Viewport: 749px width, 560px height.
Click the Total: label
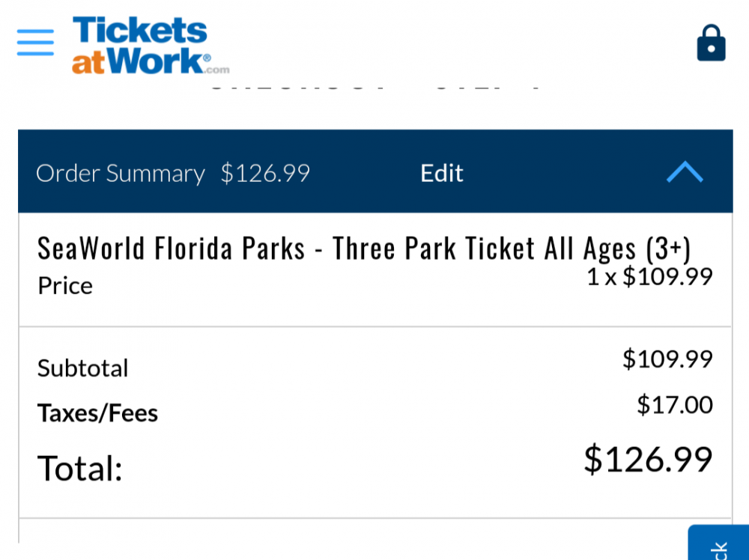tap(79, 469)
